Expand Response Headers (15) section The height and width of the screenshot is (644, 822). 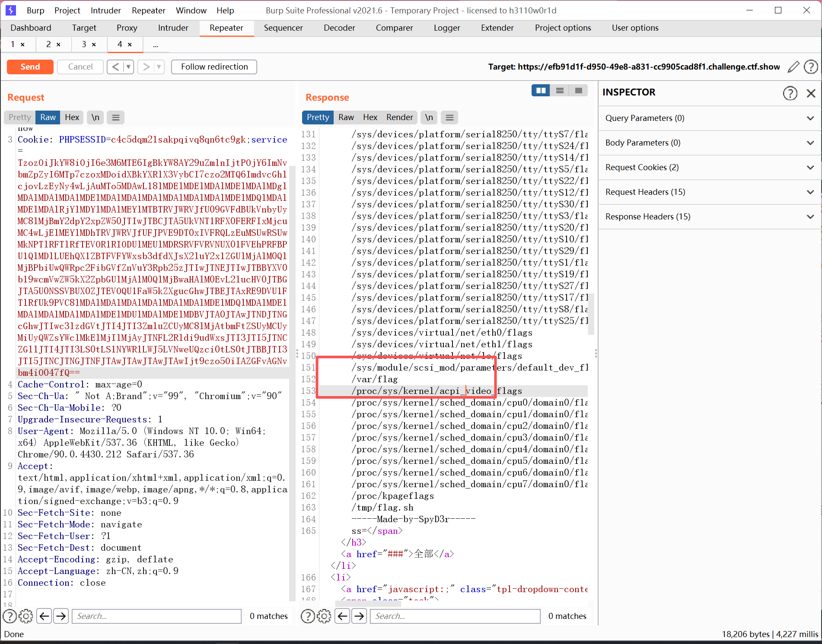pyautogui.click(x=710, y=217)
